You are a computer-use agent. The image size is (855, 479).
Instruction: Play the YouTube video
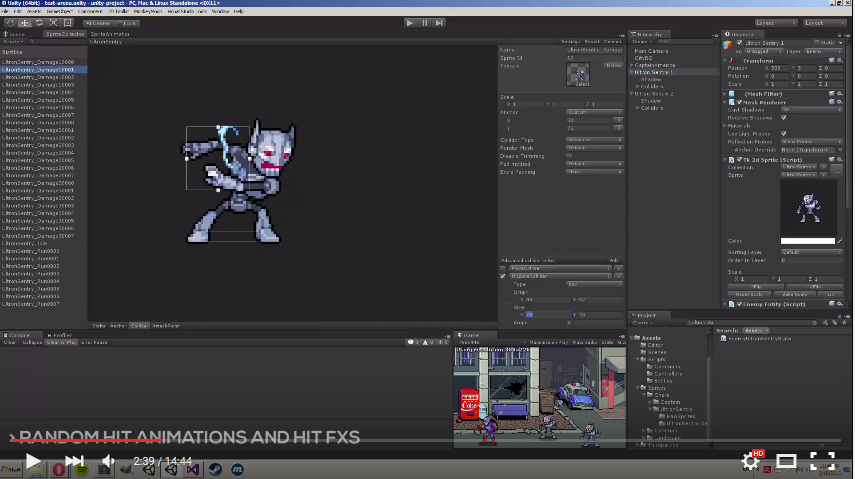point(32,461)
